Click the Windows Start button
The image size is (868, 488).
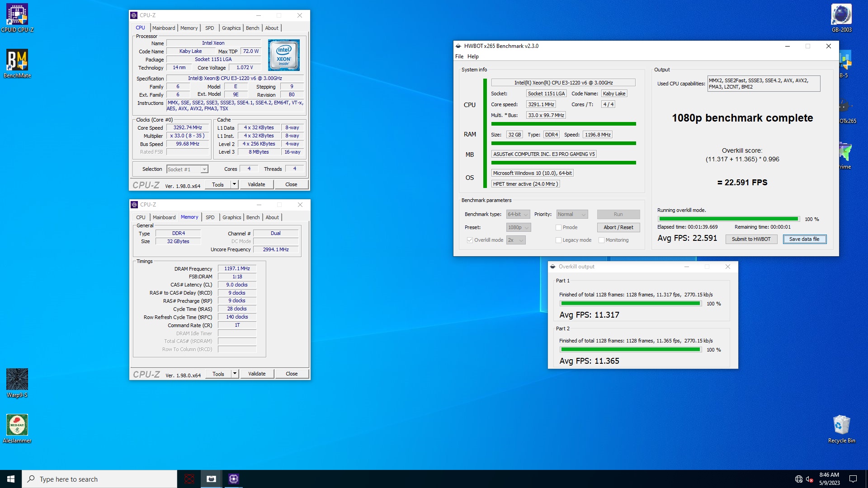tap(11, 479)
